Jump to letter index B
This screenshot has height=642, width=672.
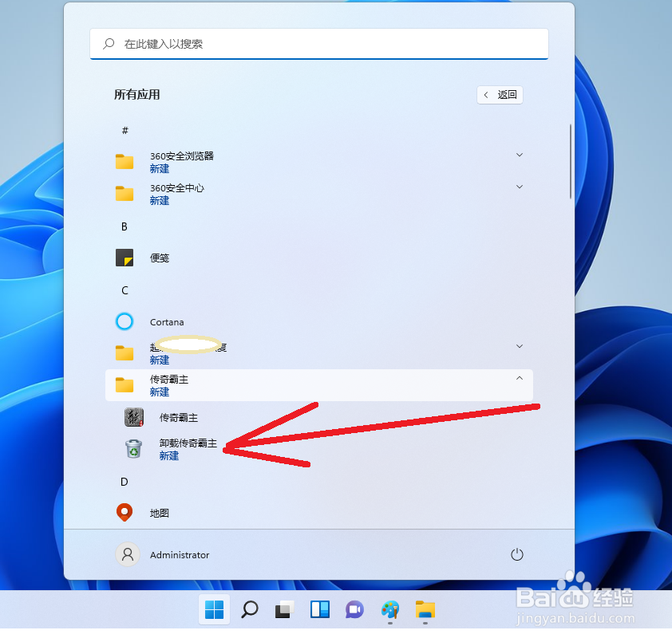pos(125,226)
